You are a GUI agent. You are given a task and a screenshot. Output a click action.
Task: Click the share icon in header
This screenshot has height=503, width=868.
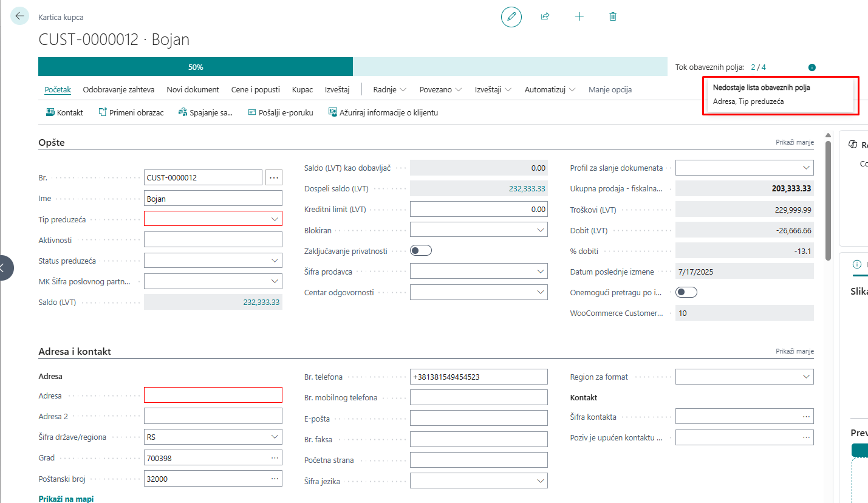(x=545, y=17)
